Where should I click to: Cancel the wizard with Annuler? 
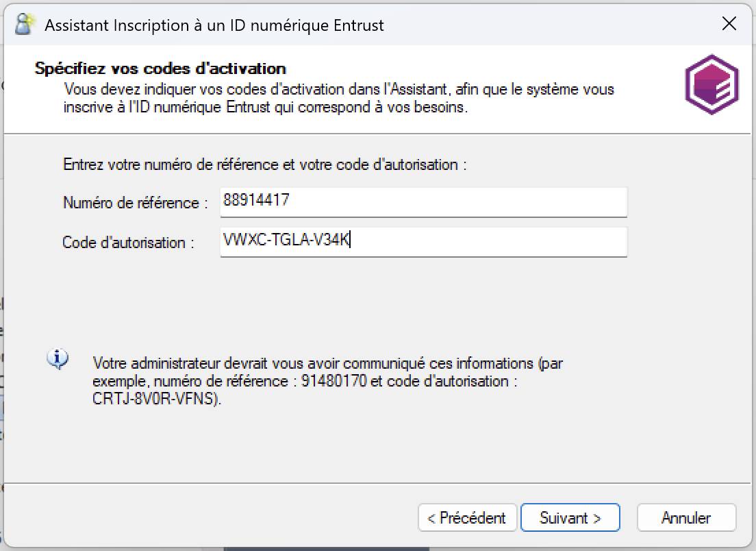(685, 517)
